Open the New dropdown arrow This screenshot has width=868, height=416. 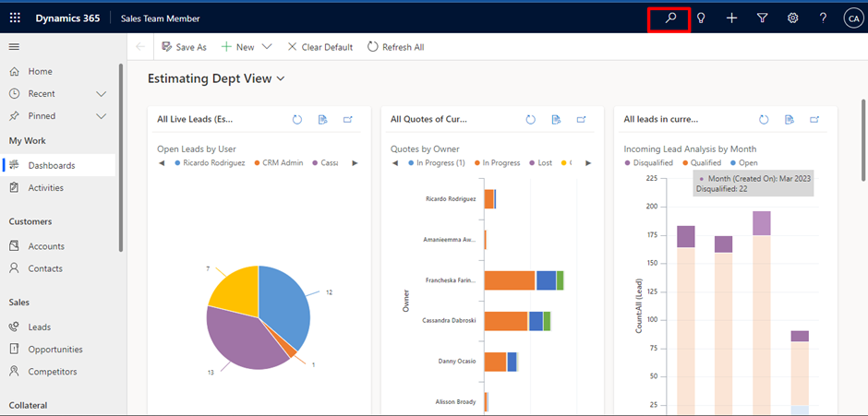(267, 47)
